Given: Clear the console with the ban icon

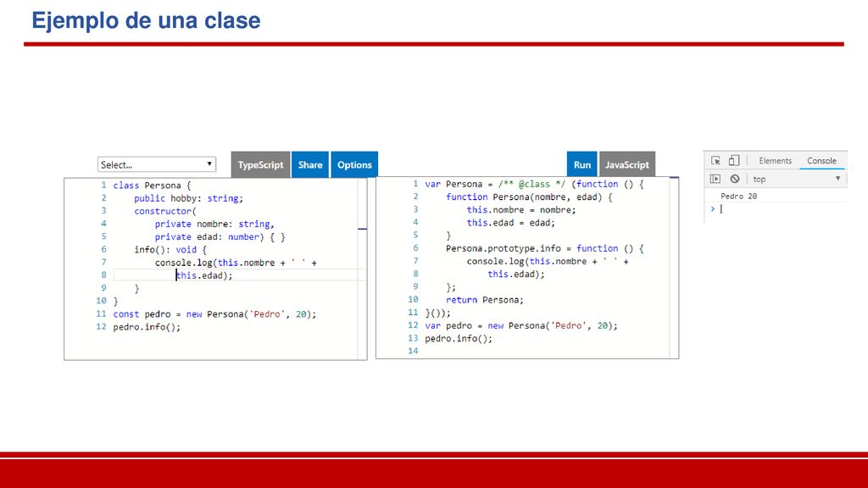Looking at the screenshot, I should (735, 179).
